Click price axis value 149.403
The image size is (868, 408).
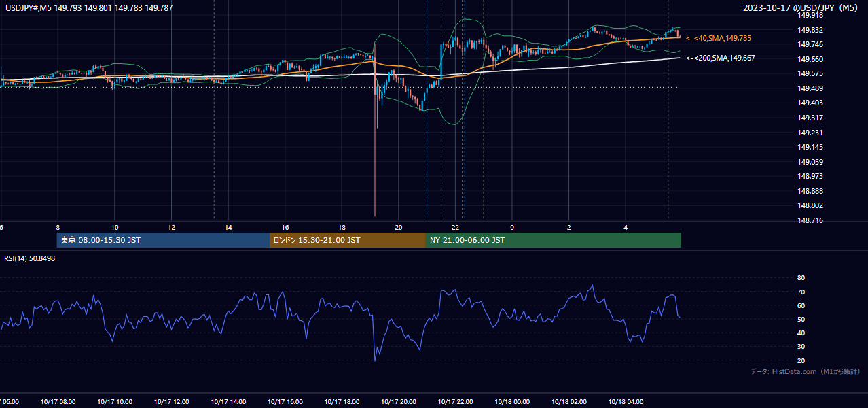810,103
